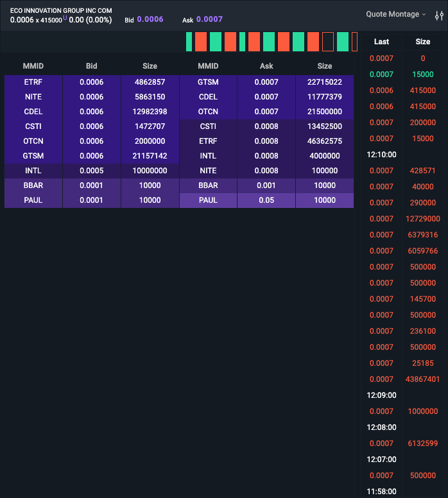Select INTL bid price 0.0005
448x498 pixels.
coord(92,171)
